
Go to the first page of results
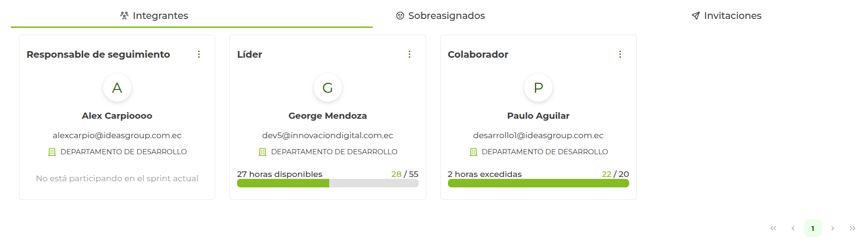[773, 228]
